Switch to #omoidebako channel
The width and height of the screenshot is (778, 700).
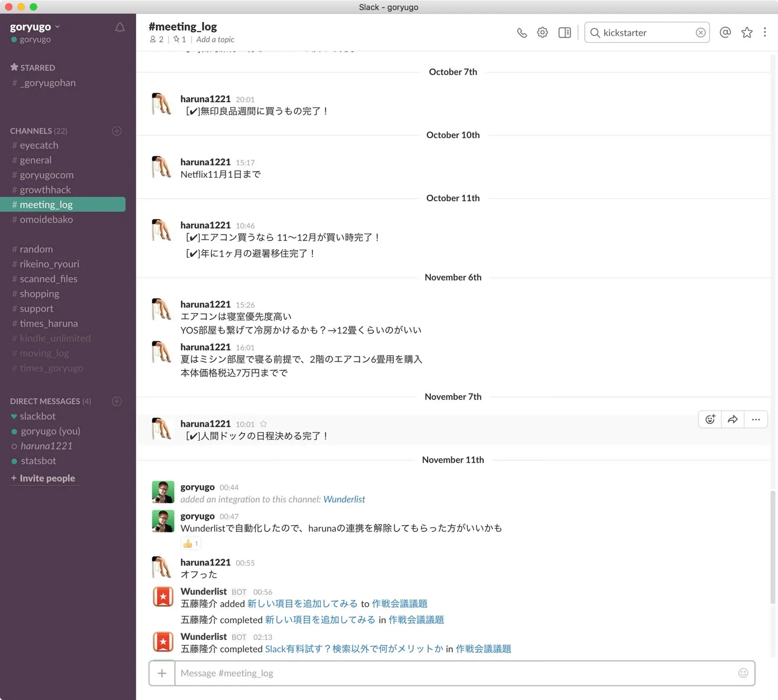43,220
